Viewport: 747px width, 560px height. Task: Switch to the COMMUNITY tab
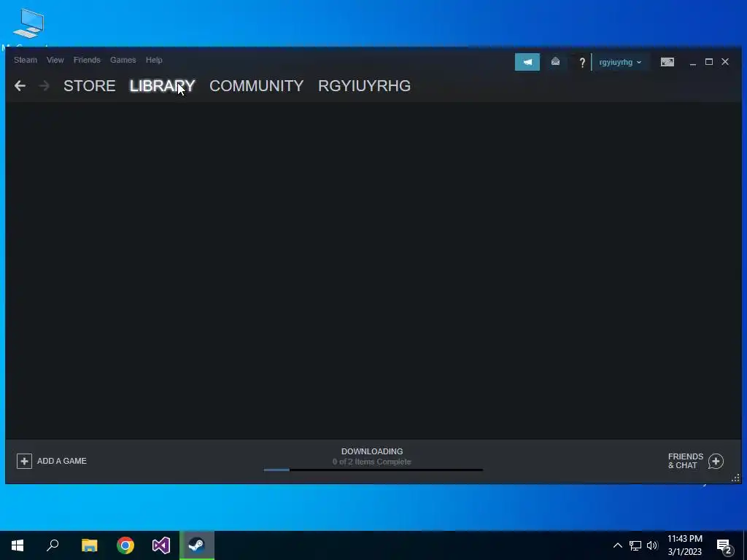point(256,86)
